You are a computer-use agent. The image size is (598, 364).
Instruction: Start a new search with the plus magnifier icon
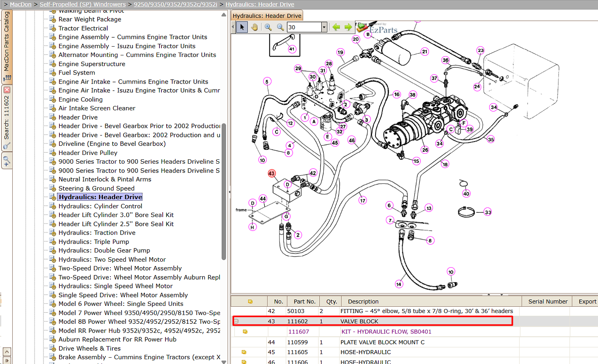[7, 161]
